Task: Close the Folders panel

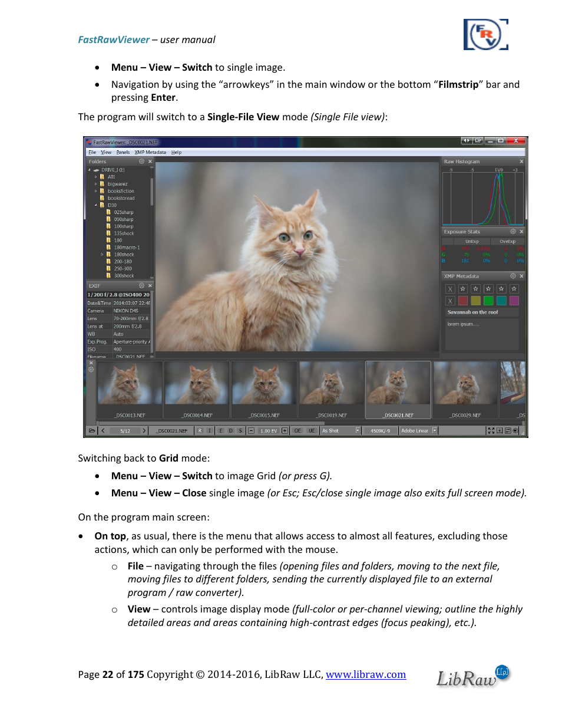Action: click(150, 161)
